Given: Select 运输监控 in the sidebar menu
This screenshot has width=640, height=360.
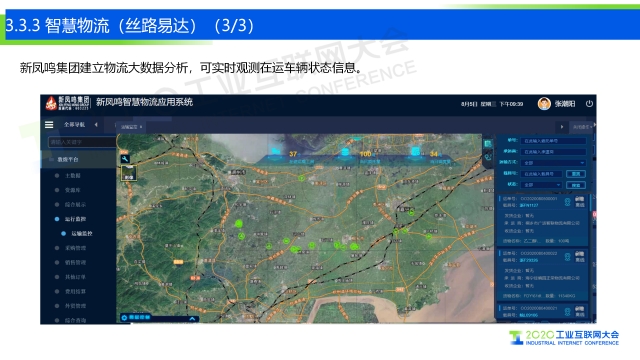Looking at the screenshot, I should pyautogui.click(x=82, y=233).
